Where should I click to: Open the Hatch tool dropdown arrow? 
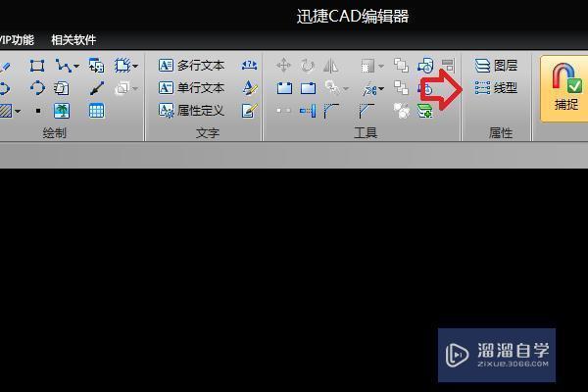click(x=18, y=111)
